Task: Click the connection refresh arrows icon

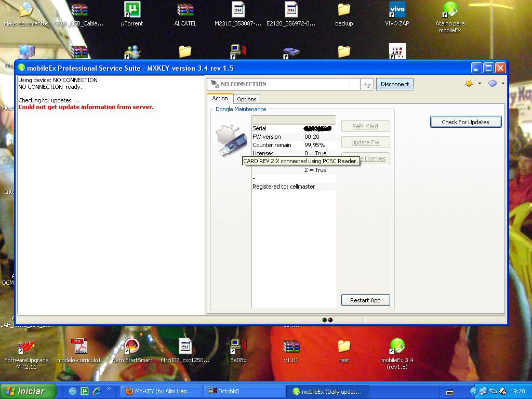Action: click(367, 84)
